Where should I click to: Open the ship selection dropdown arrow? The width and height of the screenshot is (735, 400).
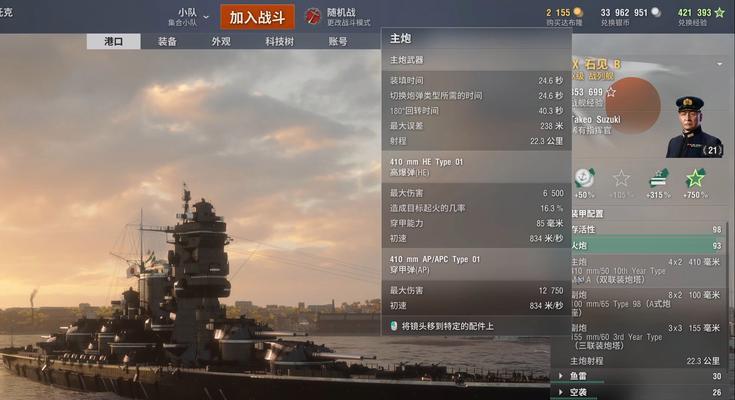(720, 64)
